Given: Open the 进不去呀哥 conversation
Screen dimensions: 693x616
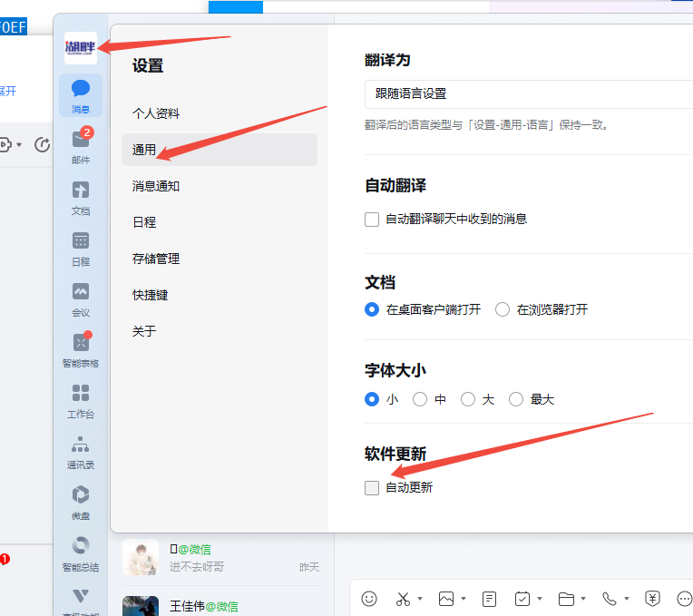Looking at the screenshot, I should (220, 558).
